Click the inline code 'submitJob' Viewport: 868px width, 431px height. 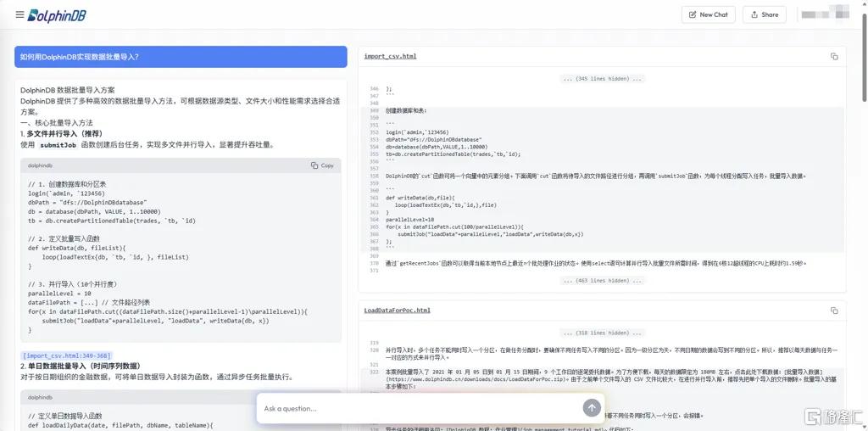click(58, 145)
